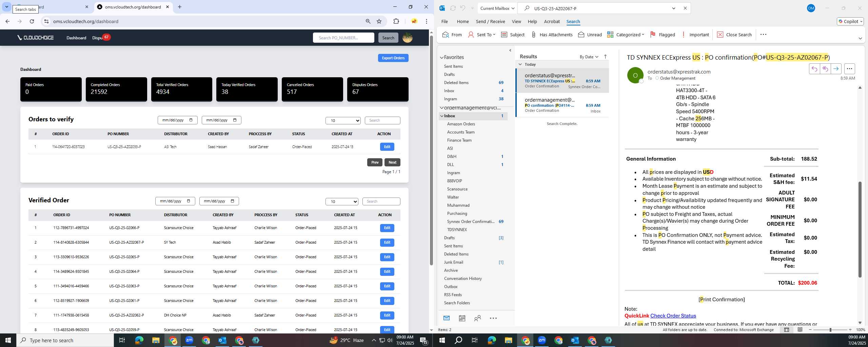Open the Acrobat ribbon tab
The image size is (868, 347).
pyautogui.click(x=552, y=21)
